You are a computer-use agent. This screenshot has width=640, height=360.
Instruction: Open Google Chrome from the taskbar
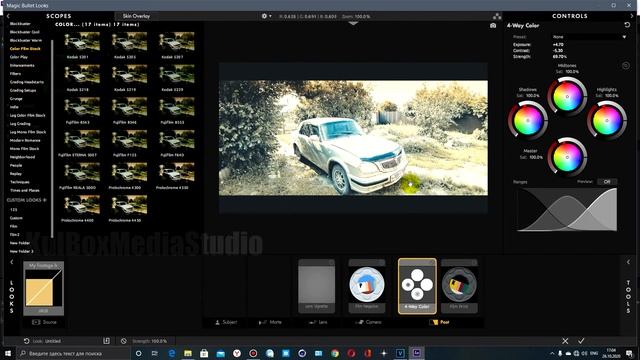click(335, 353)
